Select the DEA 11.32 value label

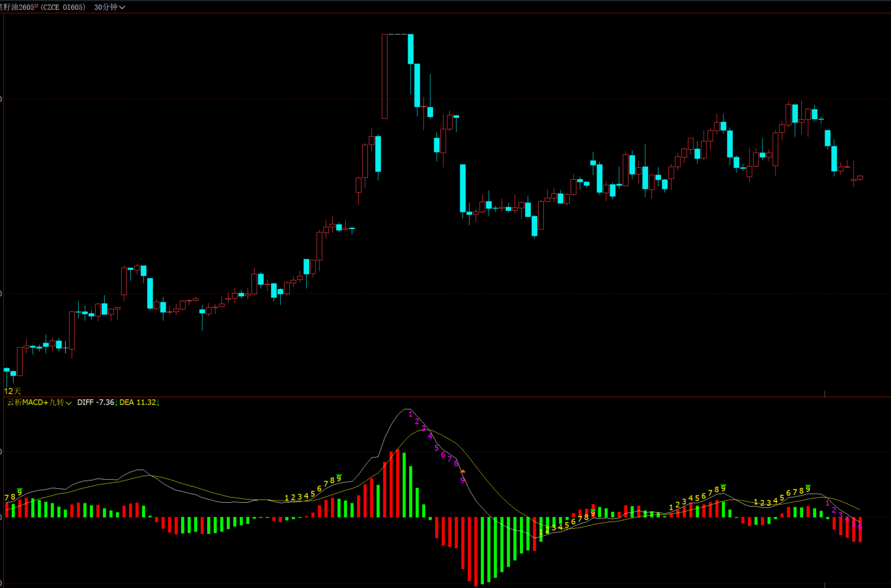[x=138, y=402]
